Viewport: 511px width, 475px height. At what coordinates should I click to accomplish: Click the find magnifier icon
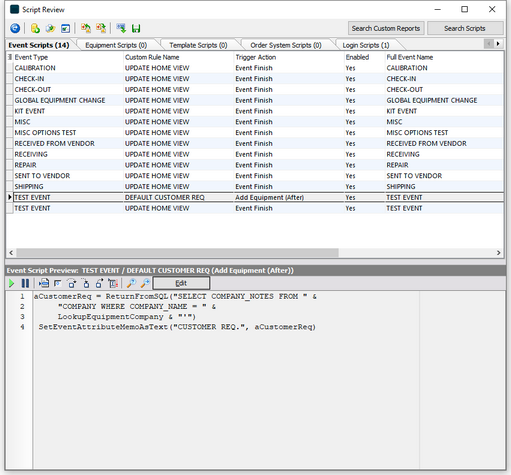[131, 283]
